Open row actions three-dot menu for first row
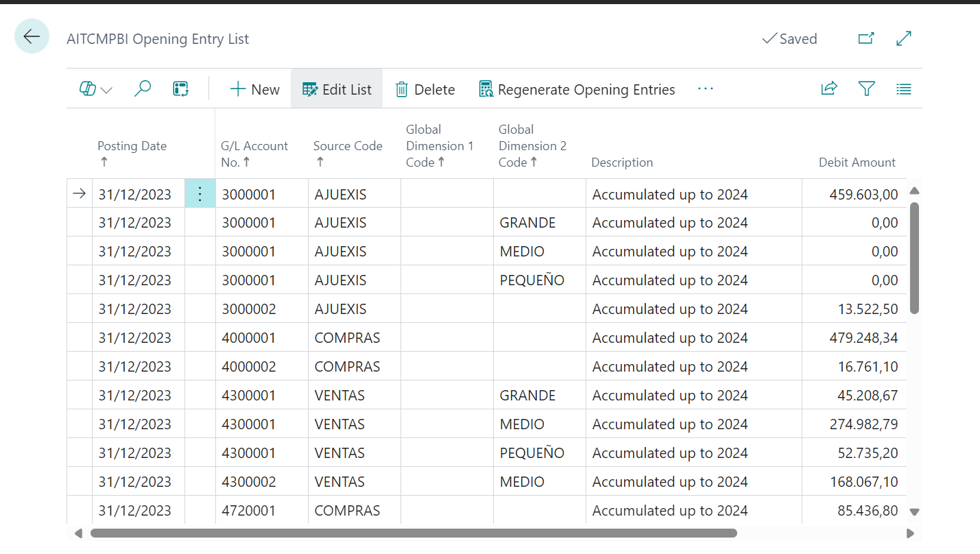 (x=200, y=194)
